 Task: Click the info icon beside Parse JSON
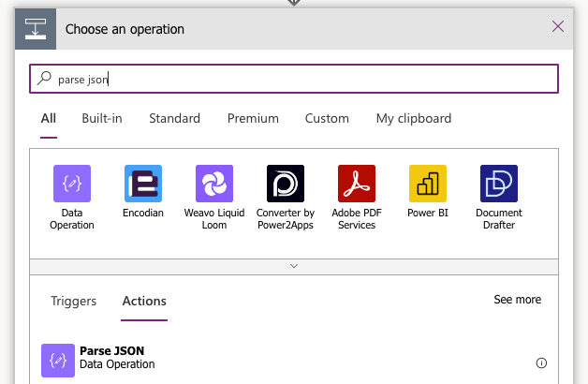541,363
